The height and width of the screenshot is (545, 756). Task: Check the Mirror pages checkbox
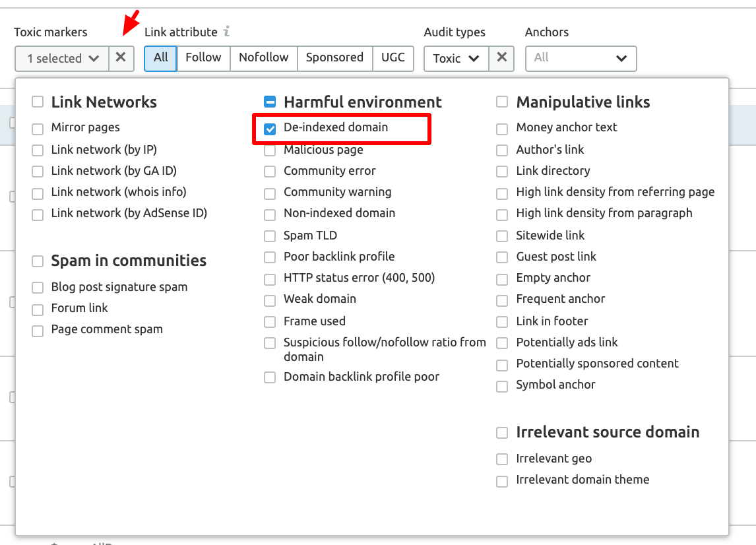38,129
